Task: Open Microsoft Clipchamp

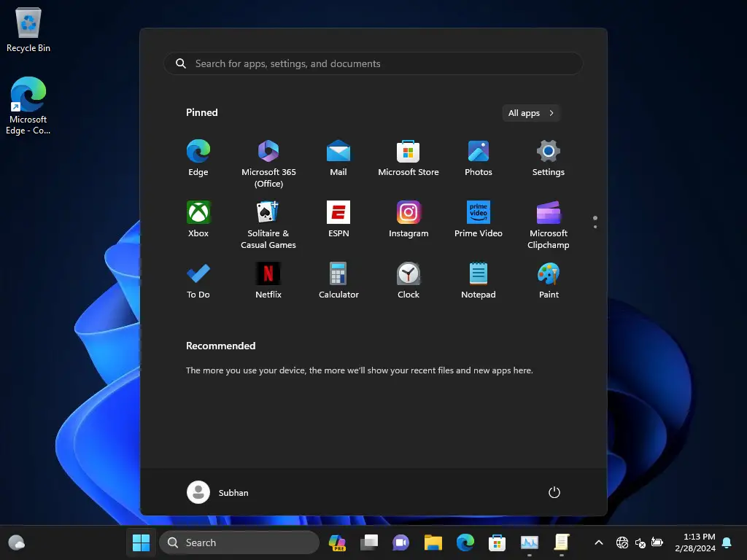Action: tap(549, 225)
